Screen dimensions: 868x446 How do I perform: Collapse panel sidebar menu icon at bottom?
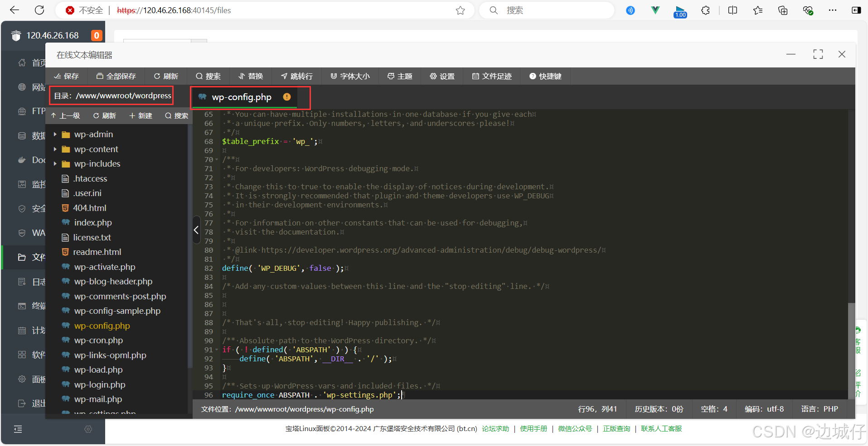pyautogui.click(x=18, y=429)
